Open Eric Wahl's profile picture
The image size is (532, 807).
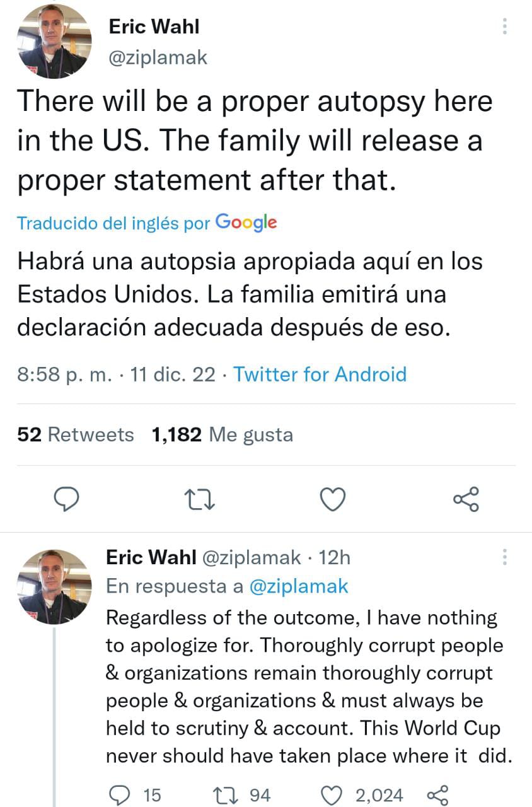(54, 41)
